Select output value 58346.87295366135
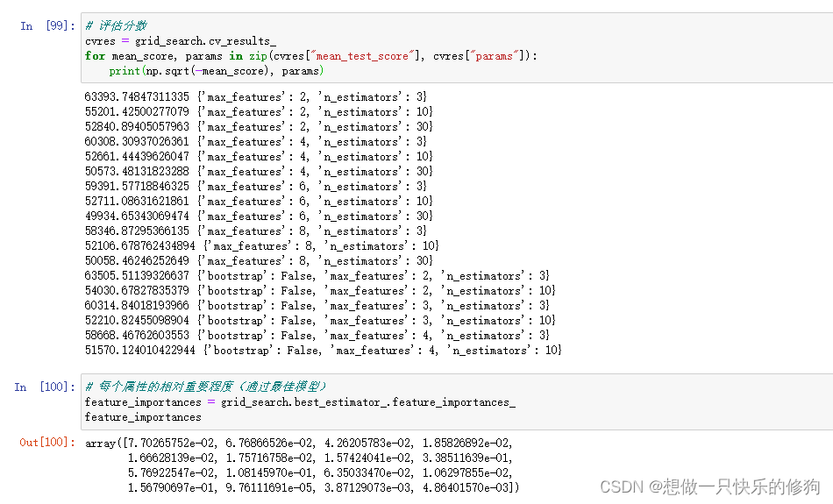This screenshot has height=504, width=833. tap(137, 231)
